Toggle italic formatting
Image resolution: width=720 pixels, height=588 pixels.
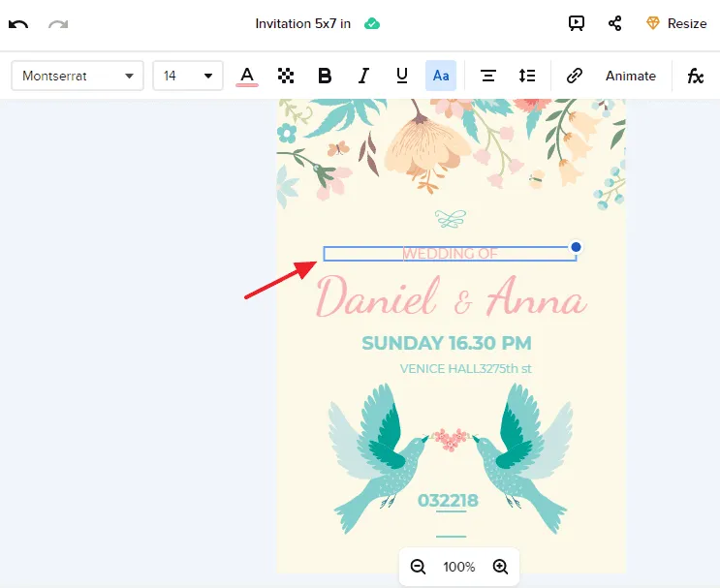coord(363,76)
